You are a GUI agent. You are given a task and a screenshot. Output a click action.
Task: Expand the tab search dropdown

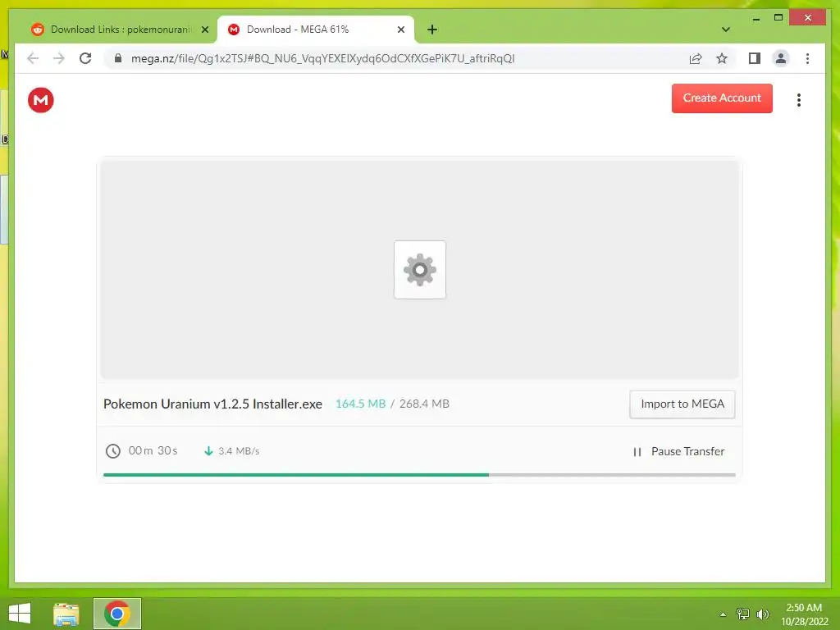click(725, 30)
